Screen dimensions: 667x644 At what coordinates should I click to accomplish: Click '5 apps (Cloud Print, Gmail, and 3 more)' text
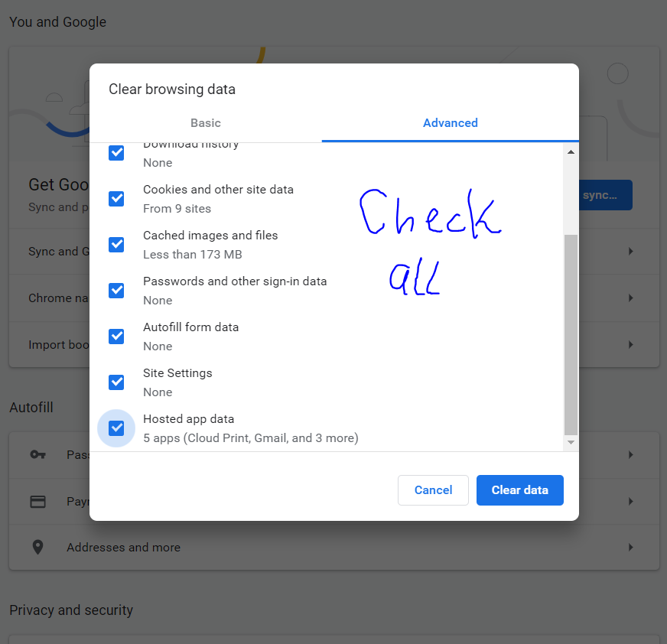tap(251, 438)
